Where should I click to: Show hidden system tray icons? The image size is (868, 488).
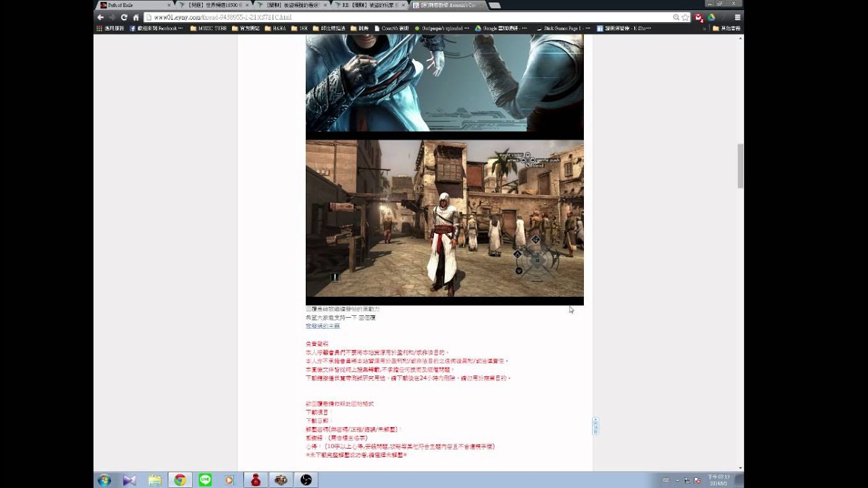677,480
